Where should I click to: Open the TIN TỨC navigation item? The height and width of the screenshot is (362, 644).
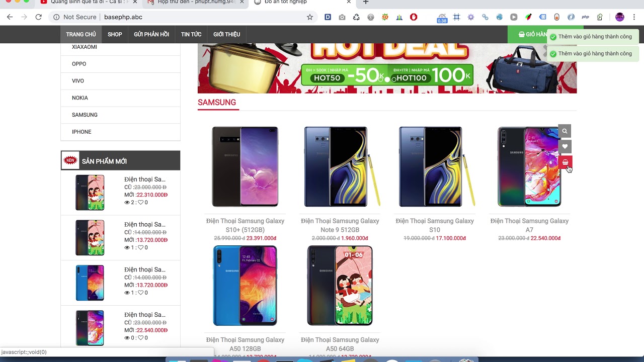191,34
